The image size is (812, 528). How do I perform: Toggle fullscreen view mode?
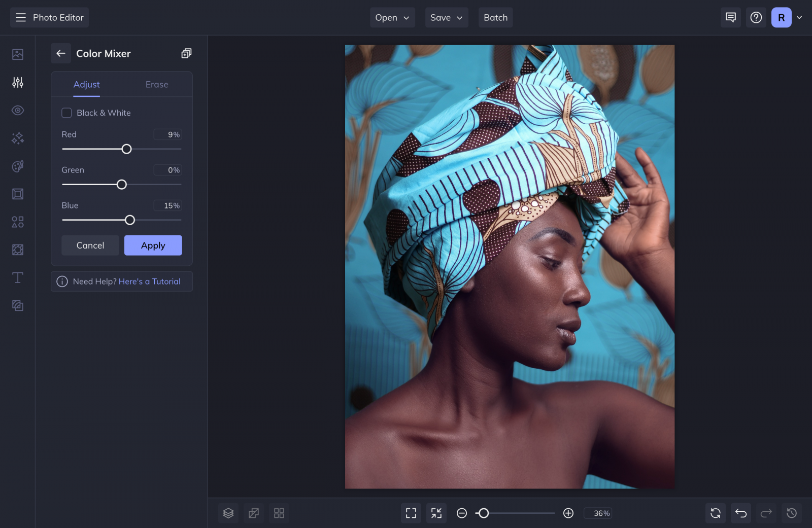(411, 513)
